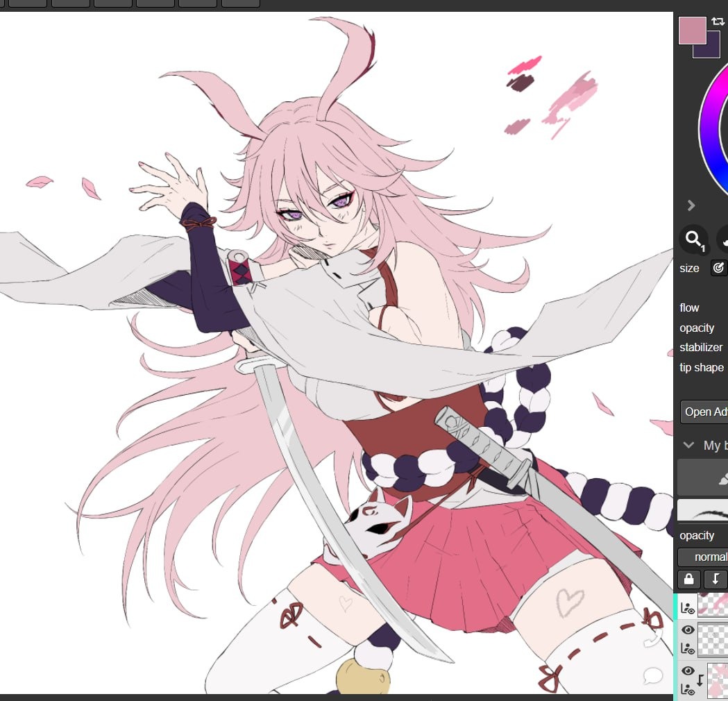Click the magnifier zoom tool icon
This screenshot has height=701, width=728.
(693, 239)
